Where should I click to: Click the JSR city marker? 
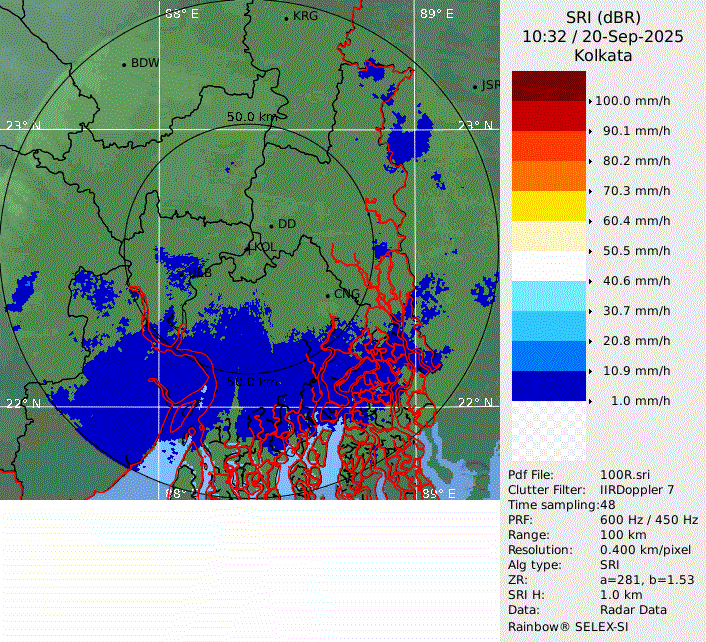point(476,86)
